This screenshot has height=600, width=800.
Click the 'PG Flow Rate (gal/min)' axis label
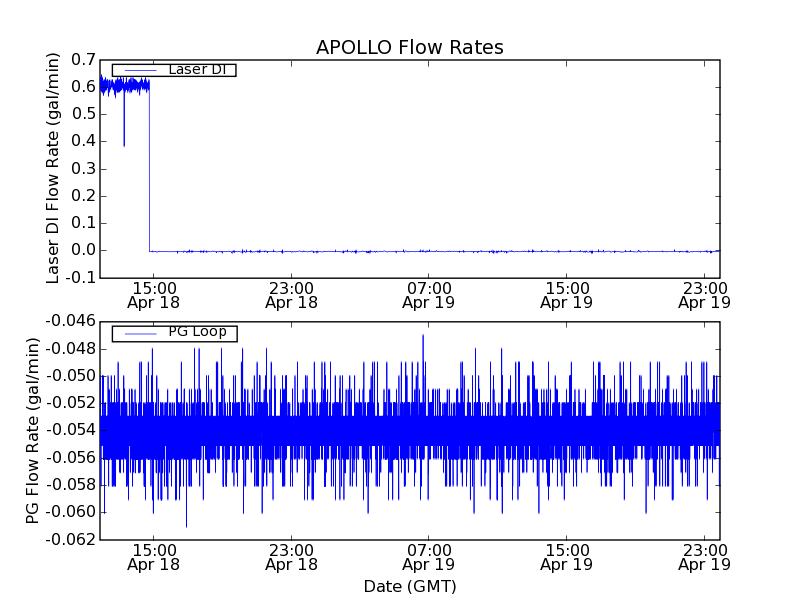click(x=32, y=431)
